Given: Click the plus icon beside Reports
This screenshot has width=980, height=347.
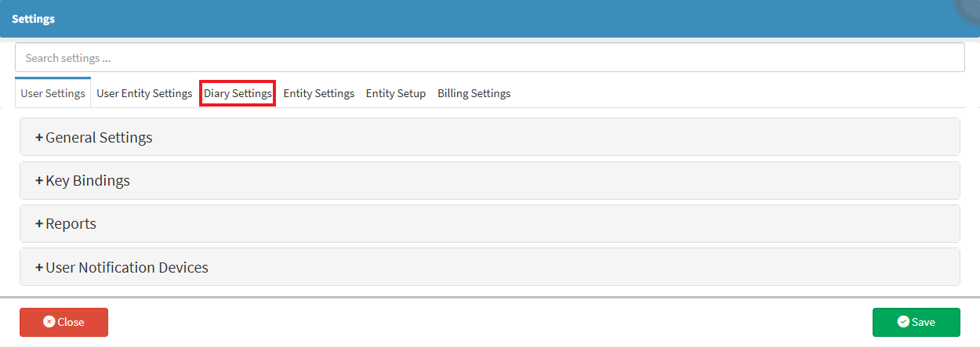Looking at the screenshot, I should (39, 224).
